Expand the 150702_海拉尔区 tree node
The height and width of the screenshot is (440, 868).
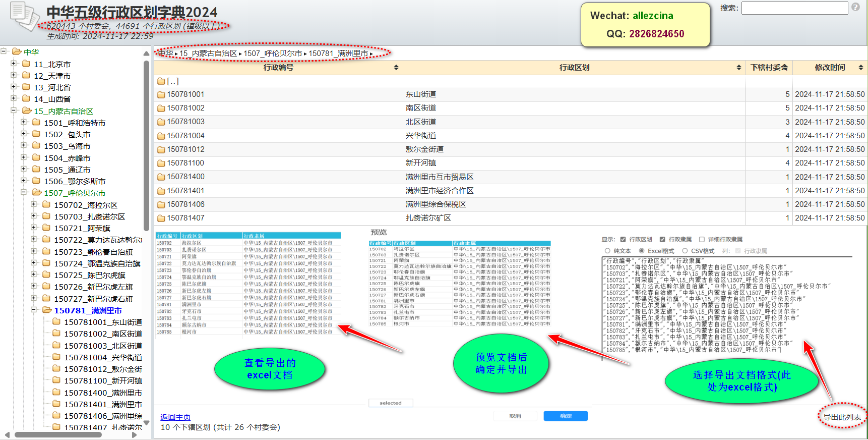(x=34, y=204)
